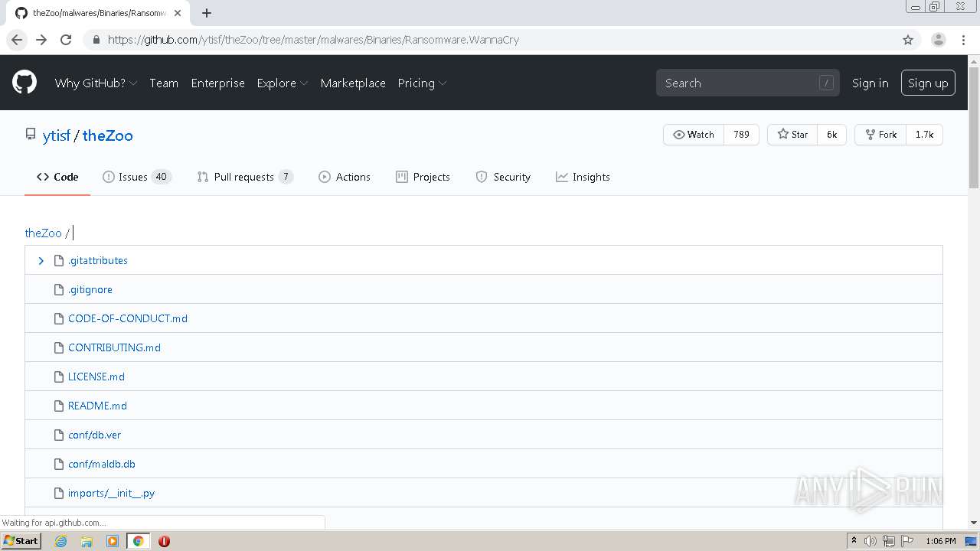Open the Insights tab
Viewport: 980px width, 551px height.
[583, 177]
